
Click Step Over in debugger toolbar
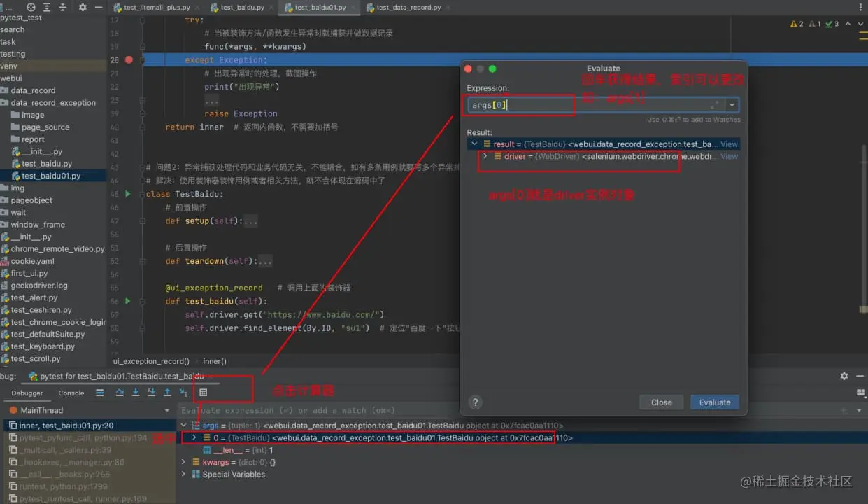pyautogui.click(x=120, y=393)
